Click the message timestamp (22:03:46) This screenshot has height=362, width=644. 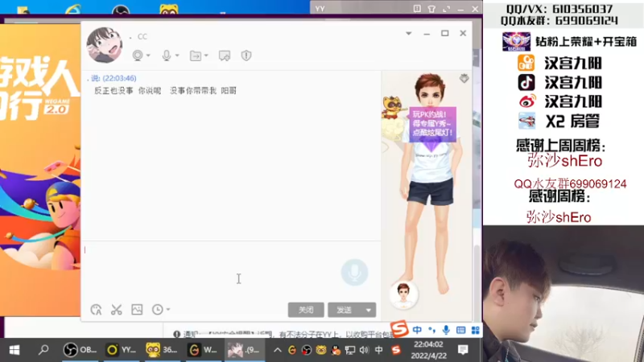pos(119,78)
